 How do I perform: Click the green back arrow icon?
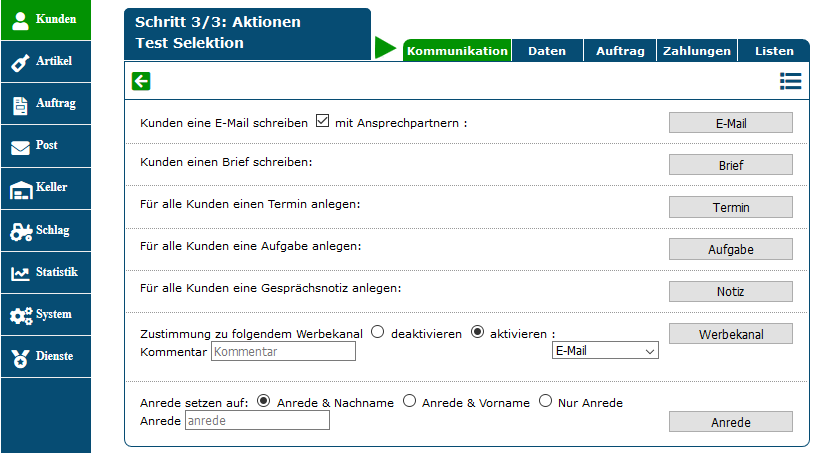[x=141, y=82]
